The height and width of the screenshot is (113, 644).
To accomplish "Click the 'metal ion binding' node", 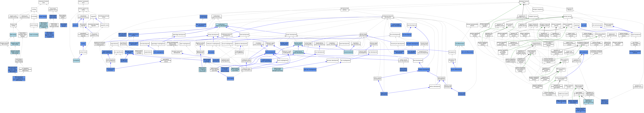I will pos(34,35).
